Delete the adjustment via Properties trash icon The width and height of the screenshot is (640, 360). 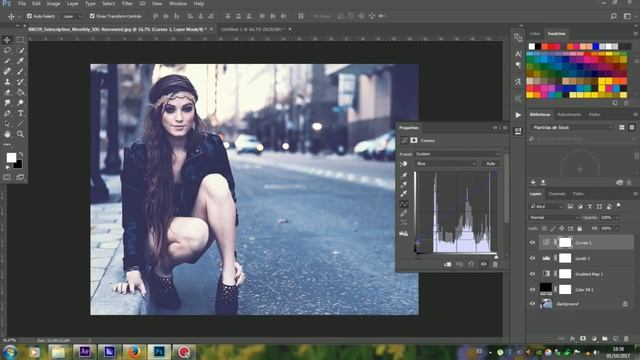pyautogui.click(x=495, y=264)
